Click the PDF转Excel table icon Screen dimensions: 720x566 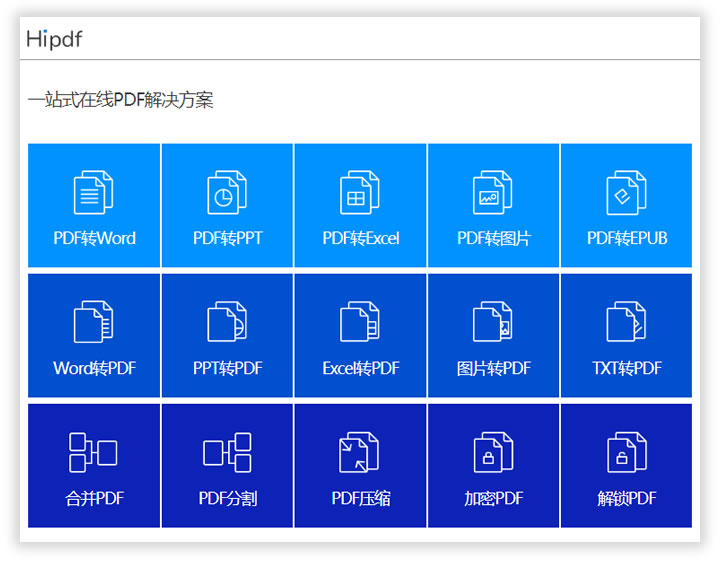click(360, 192)
